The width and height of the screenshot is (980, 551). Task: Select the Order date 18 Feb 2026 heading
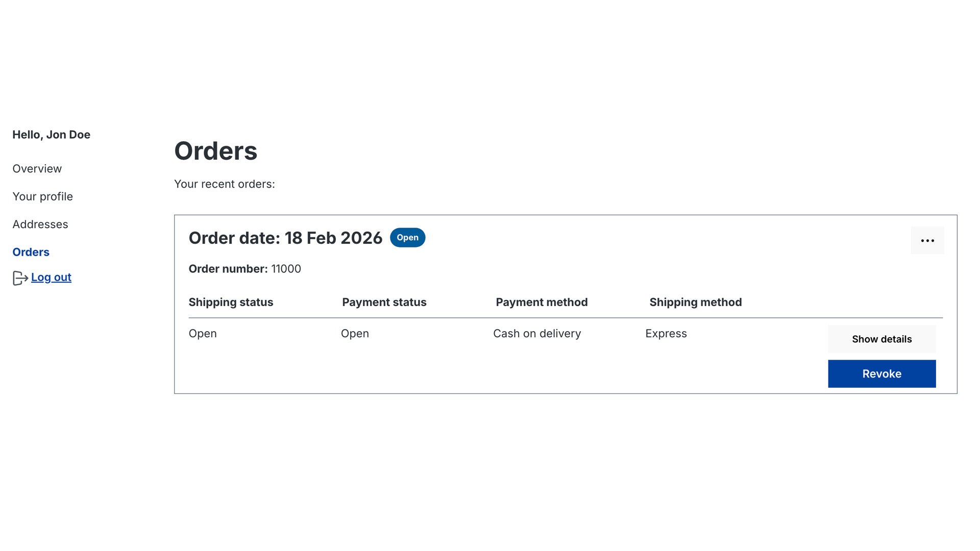(285, 238)
